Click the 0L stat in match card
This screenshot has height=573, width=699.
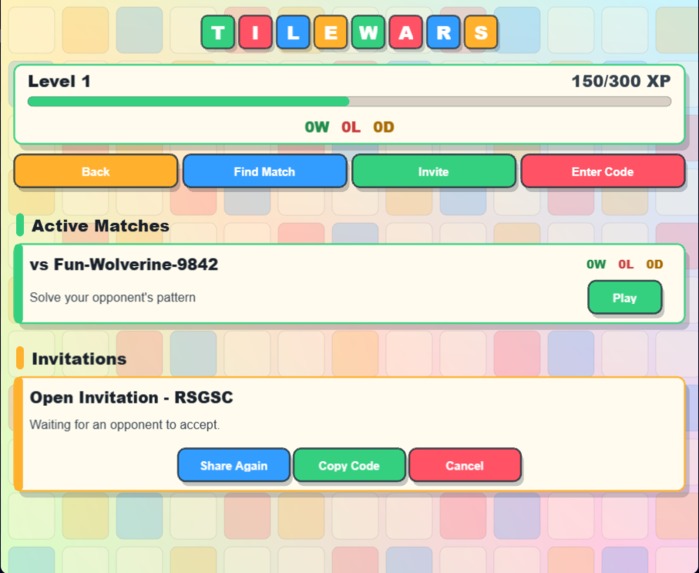pos(626,264)
